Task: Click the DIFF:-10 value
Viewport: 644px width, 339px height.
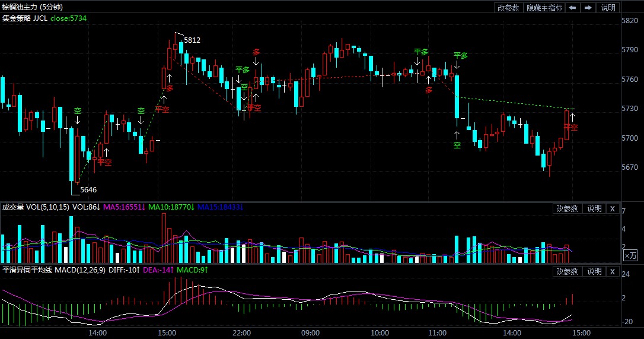Action: point(125,270)
